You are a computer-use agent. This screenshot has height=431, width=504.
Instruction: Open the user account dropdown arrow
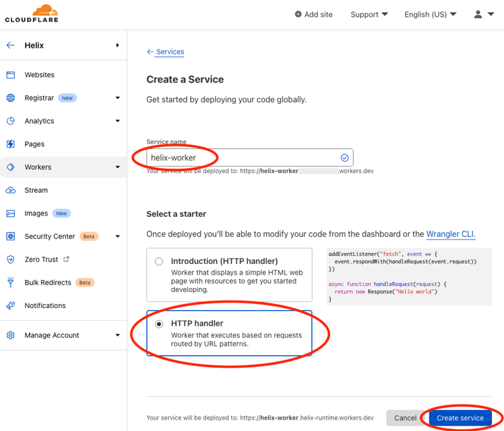point(491,14)
